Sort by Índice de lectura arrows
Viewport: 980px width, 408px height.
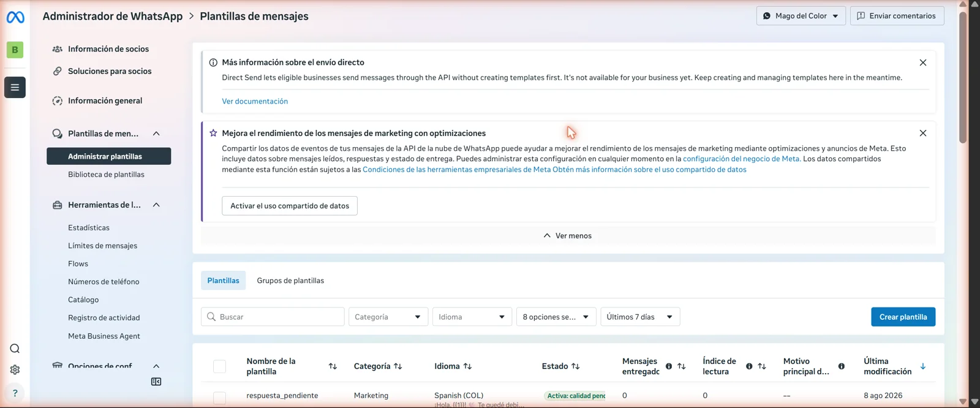(762, 366)
